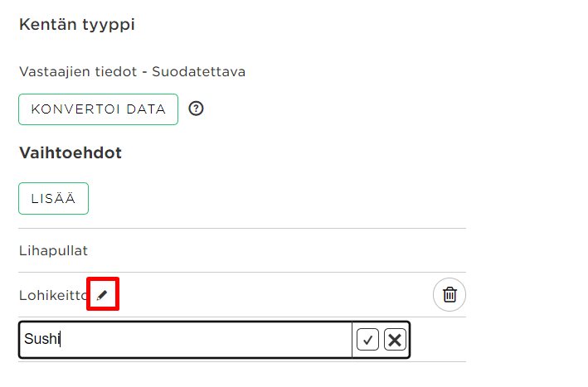Delete Lohikeitto with the trash can icon
588x387 pixels.
point(450,294)
